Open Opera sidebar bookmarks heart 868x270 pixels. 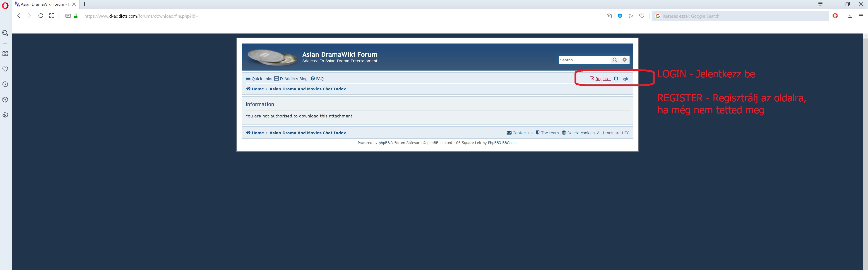pyautogui.click(x=5, y=69)
